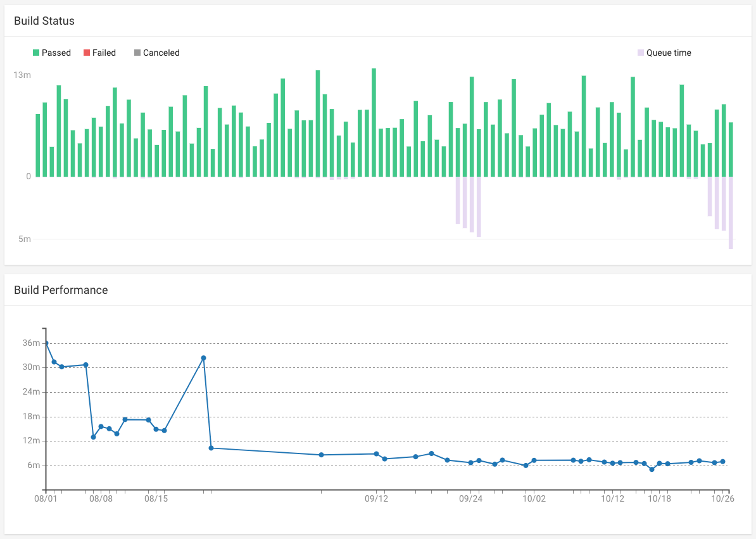The width and height of the screenshot is (756, 539).
Task: Click the 36m data point on Build Performance
Action: 46,343
